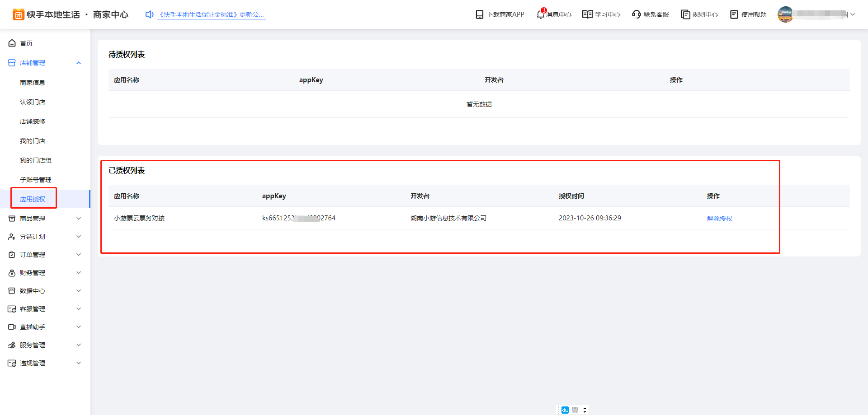Image resolution: width=868 pixels, height=415 pixels.
Task: Expand the 订单管理 menu
Action: [79, 255]
